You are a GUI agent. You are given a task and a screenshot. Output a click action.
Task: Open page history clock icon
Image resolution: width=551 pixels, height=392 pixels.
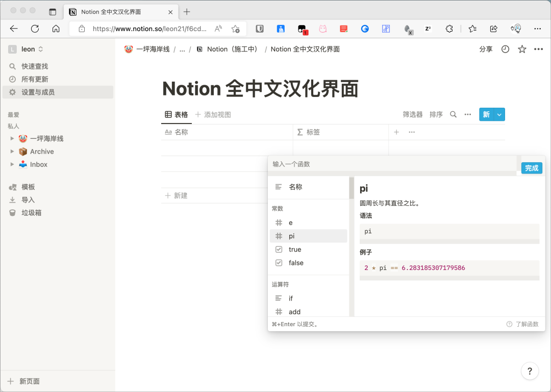pyautogui.click(x=505, y=49)
